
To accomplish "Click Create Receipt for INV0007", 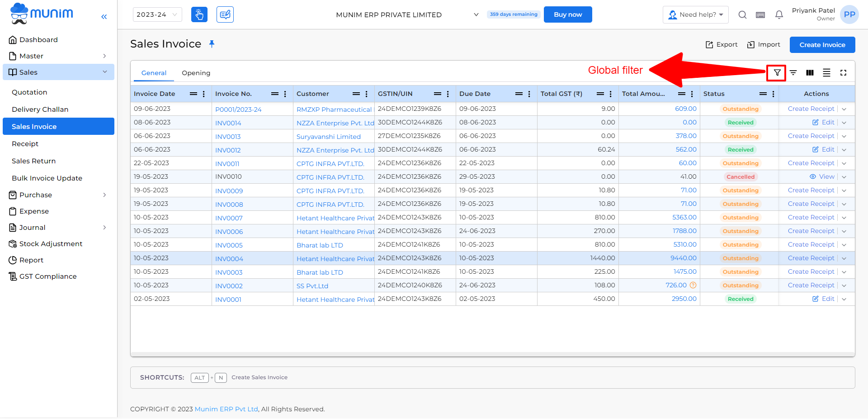I will click(x=811, y=217).
